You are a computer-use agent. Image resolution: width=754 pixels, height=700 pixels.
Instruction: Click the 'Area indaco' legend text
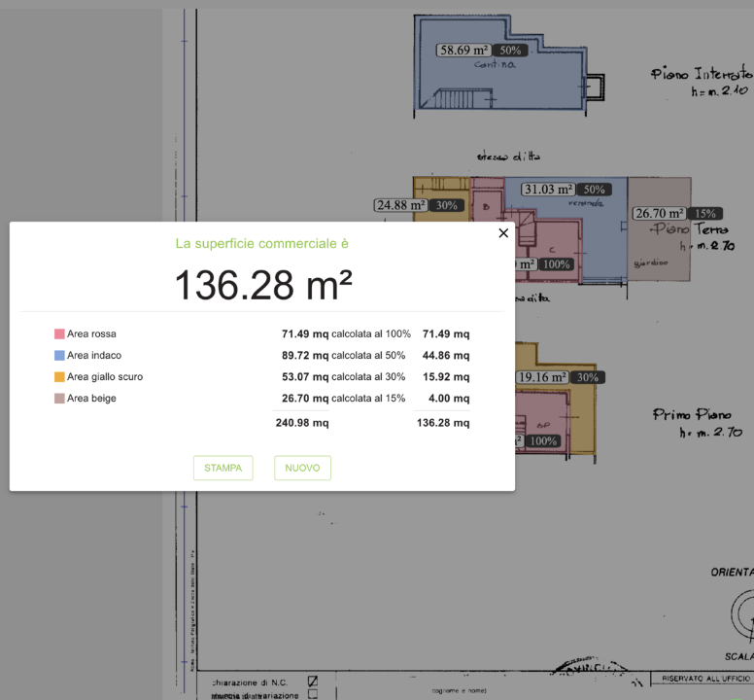pos(94,356)
